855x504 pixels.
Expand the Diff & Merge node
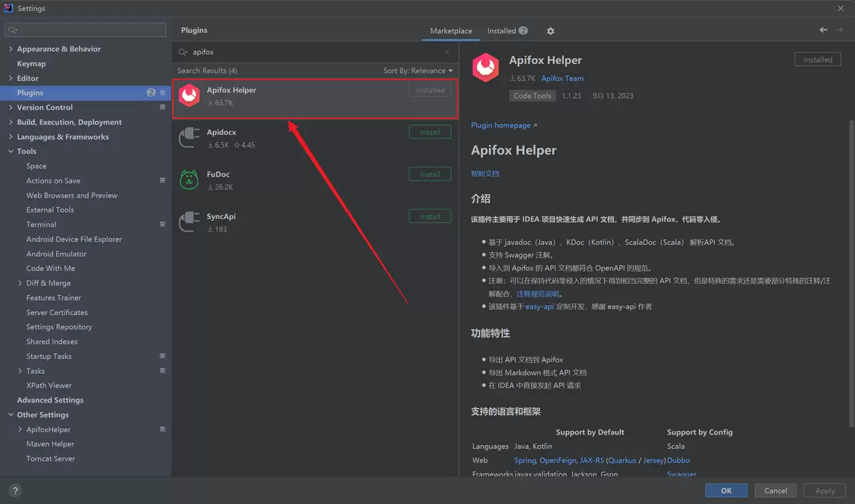coord(20,283)
